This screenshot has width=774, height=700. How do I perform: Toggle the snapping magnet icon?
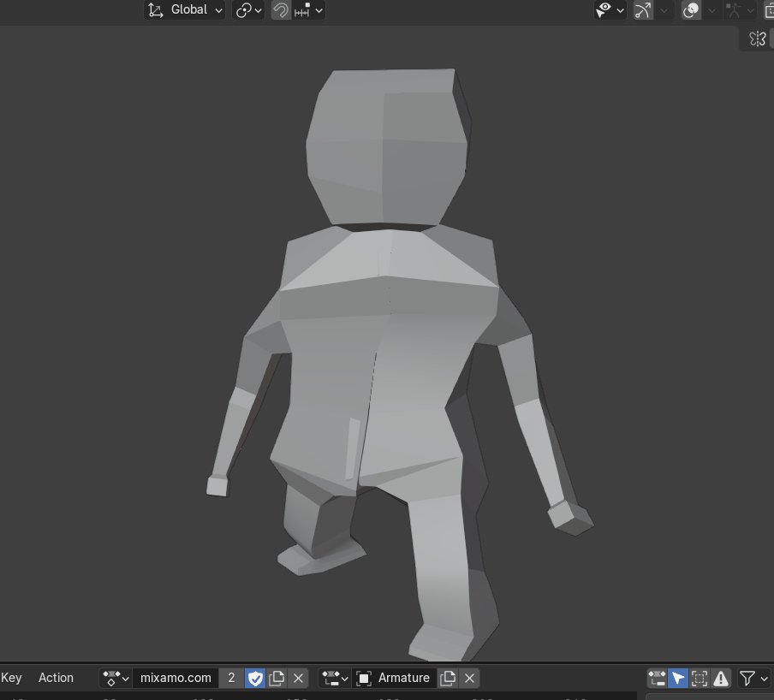tap(280, 10)
